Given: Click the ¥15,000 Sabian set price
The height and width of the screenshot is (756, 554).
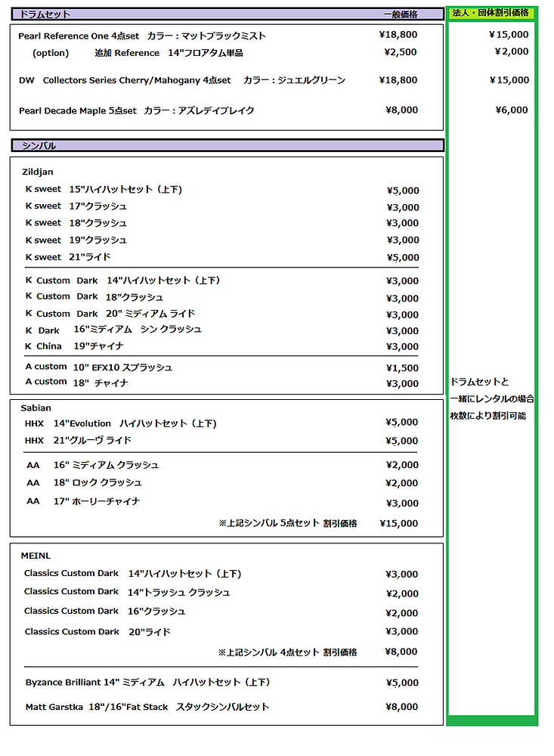Looking at the screenshot, I should click(x=399, y=523).
